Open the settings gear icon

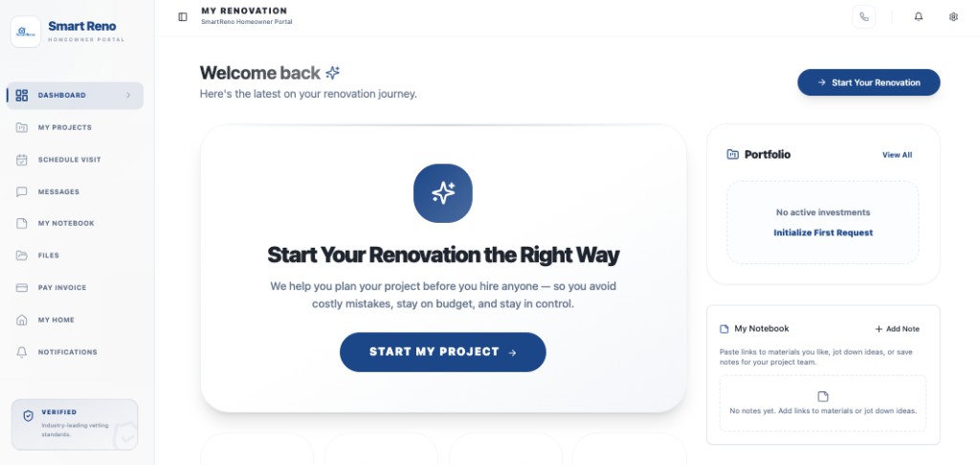pyautogui.click(x=953, y=17)
